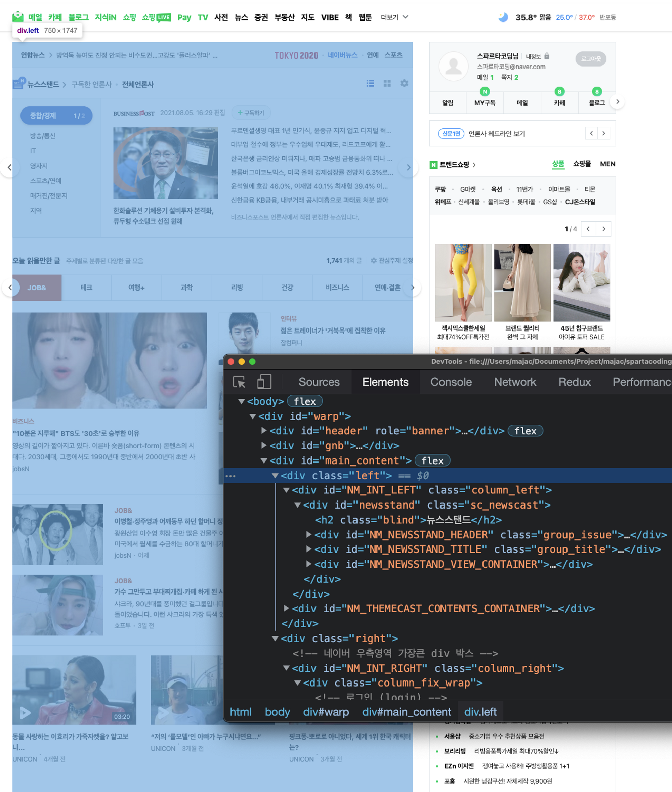The width and height of the screenshot is (672, 792).
Task: Click next arrow on newsstand article panel
Action: coord(408,167)
